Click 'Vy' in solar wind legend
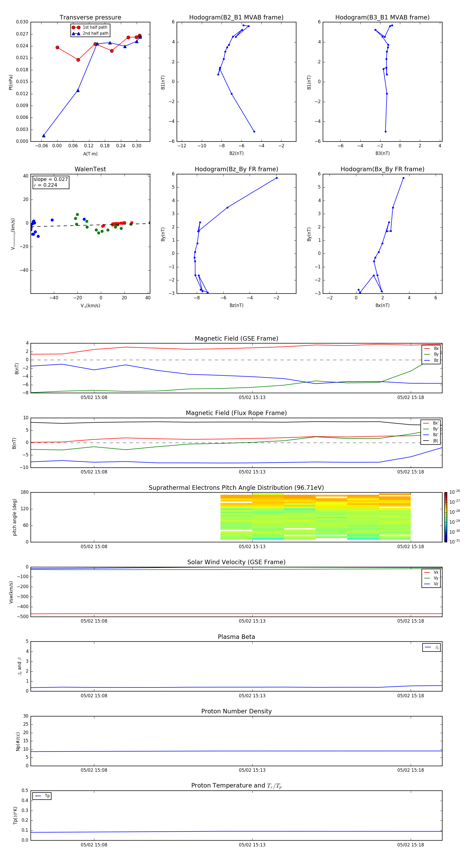 point(436,578)
